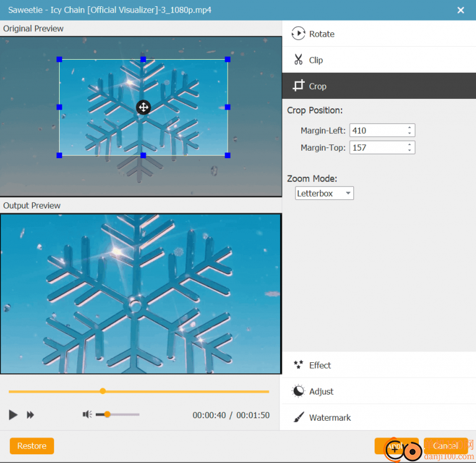Click the Apply button
Image resolution: width=476 pixels, height=463 pixels.
click(396, 446)
